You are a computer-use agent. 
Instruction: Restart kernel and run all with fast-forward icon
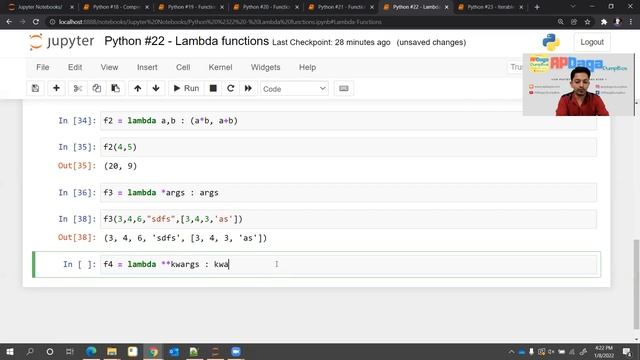click(x=248, y=89)
